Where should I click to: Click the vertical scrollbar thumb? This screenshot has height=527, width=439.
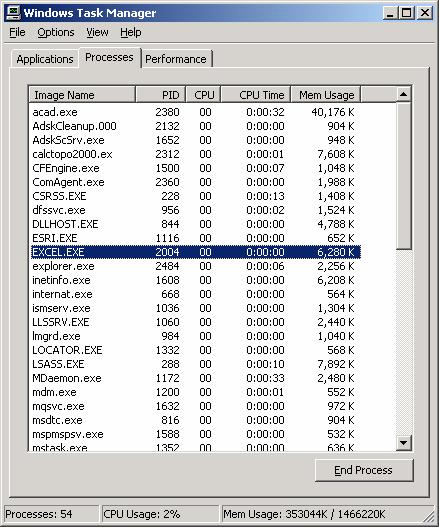pyautogui.click(x=404, y=176)
